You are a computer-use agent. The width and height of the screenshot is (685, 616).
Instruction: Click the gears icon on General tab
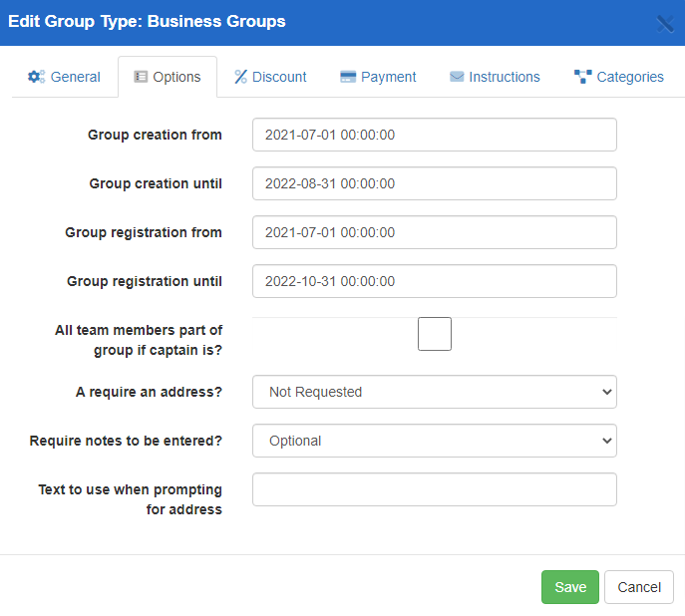(36, 77)
